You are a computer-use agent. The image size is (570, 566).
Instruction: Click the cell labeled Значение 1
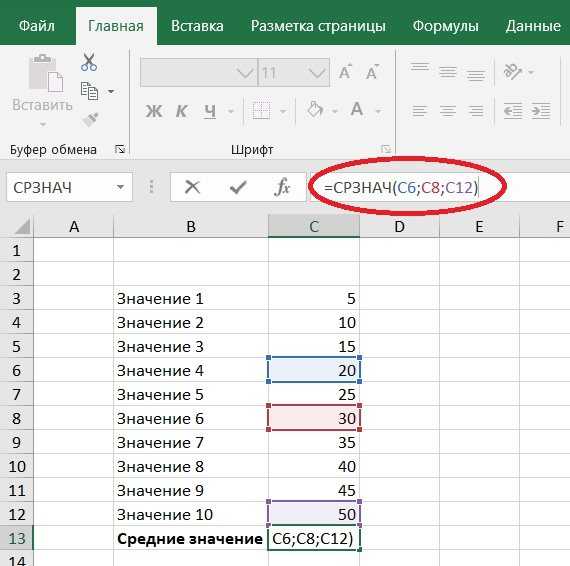(191, 298)
